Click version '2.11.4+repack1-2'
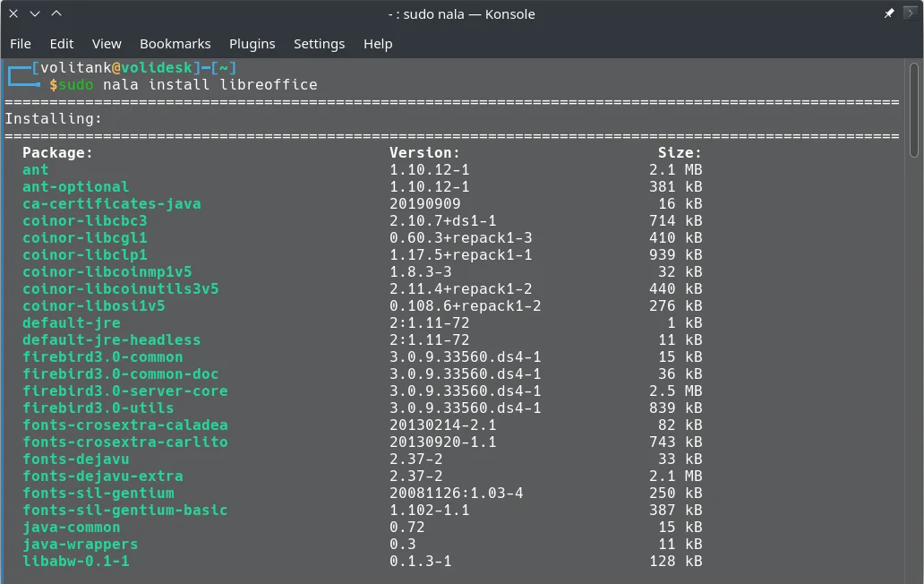This screenshot has height=584, width=924. (x=461, y=289)
